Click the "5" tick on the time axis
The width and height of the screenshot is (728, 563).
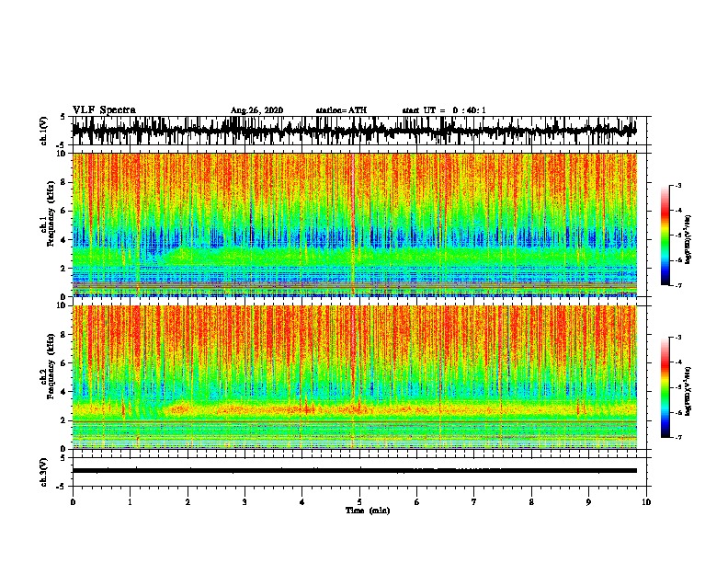[359, 502]
